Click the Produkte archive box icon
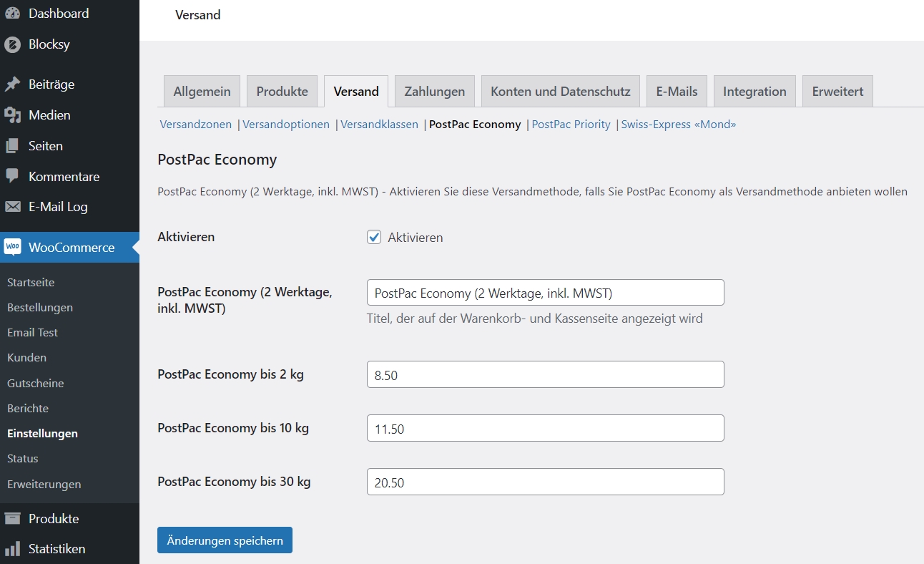The width and height of the screenshot is (924, 564). click(x=12, y=519)
